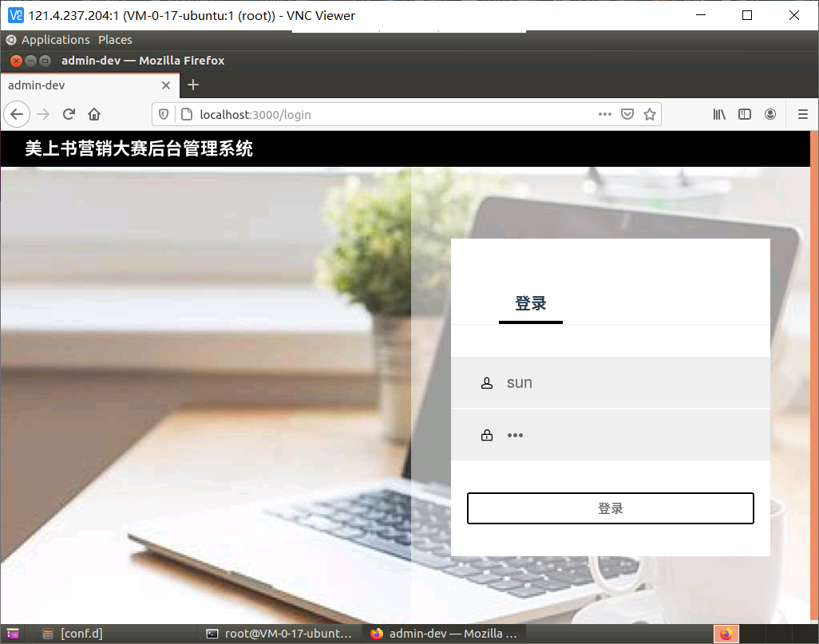819x644 pixels.
Task: Bookmark this page with the star
Action: (x=649, y=114)
